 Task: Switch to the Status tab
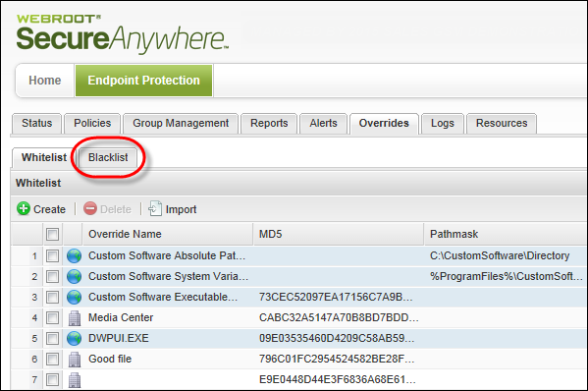(x=36, y=123)
